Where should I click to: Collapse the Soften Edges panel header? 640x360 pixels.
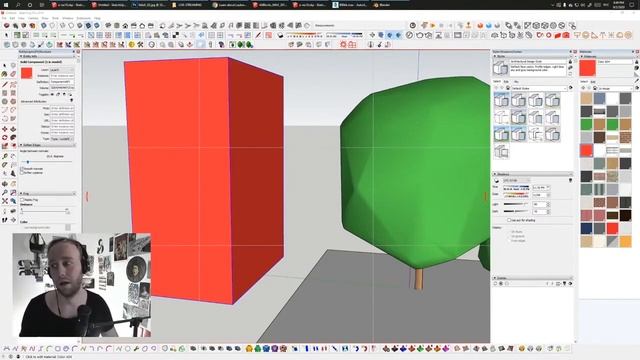pos(47,145)
